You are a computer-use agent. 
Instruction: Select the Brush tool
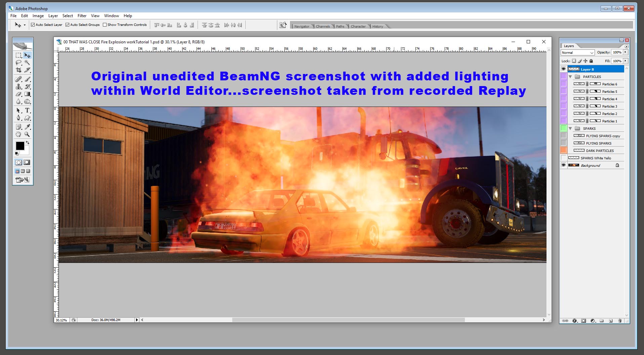click(27, 79)
